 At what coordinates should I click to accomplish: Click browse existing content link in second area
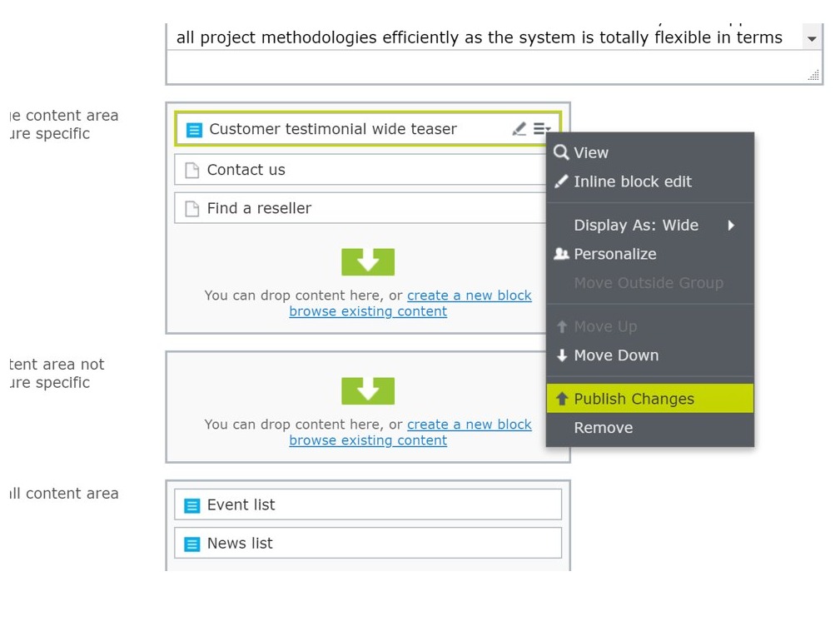(x=368, y=440)
